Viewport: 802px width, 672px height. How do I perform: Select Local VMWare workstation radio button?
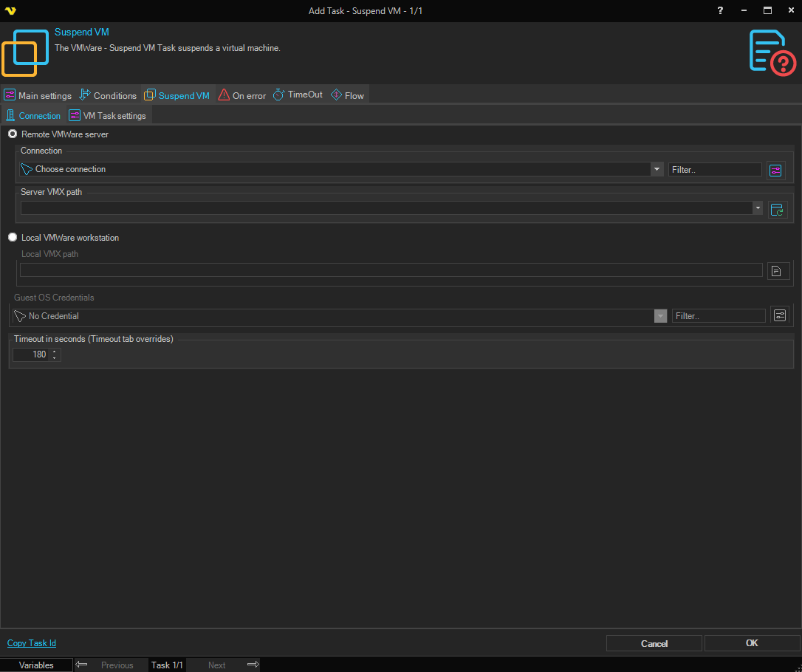click(13, 238)
